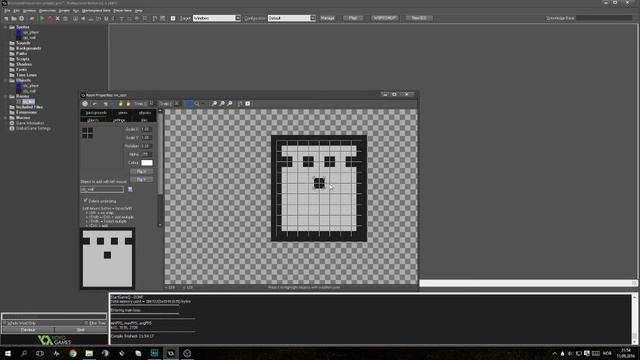Click the Alpha input field

click(146, 154)
